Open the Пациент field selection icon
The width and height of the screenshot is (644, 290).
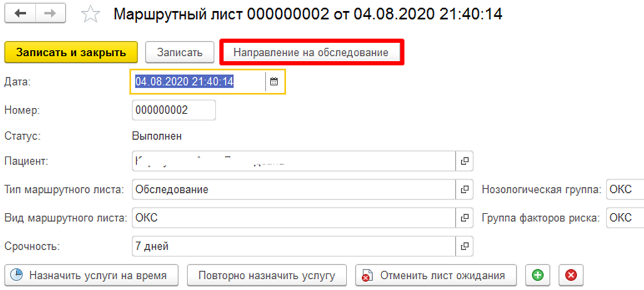(x=464, y=161)
